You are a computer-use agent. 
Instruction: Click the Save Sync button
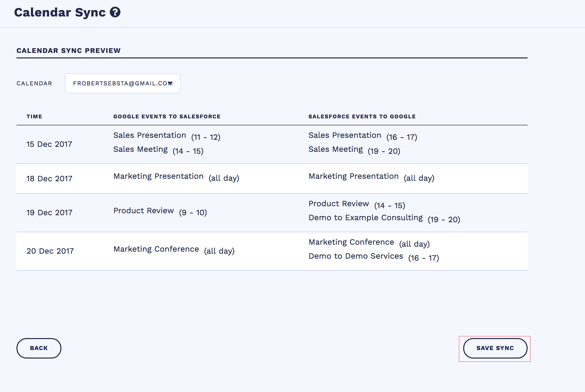point(495,348)
